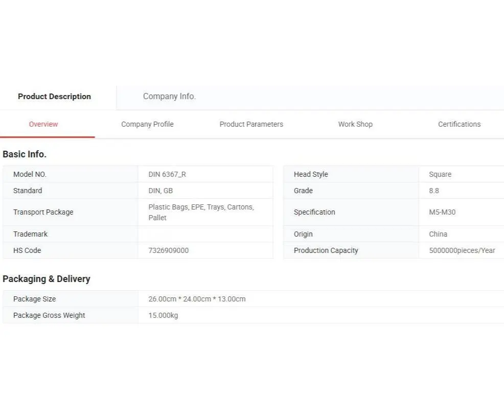Jump to the Product Parameters section
Screen dimensions: 504x420
(x=251, y=124)
